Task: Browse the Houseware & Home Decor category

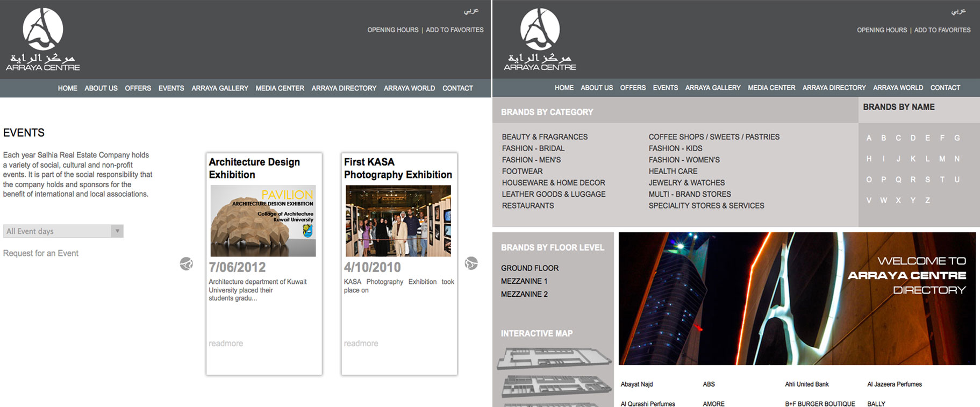Action: (554, 183)
